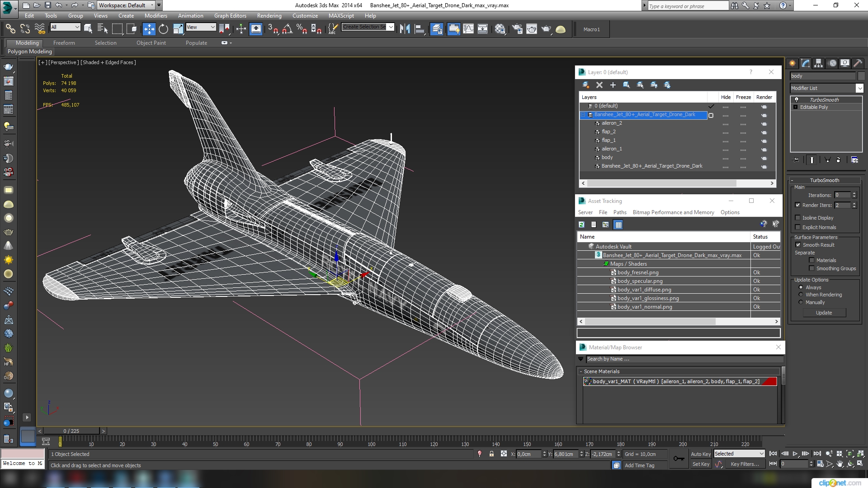Open the selection filter All dropdown
Screen dimensions: 868x488
point(77,27)
